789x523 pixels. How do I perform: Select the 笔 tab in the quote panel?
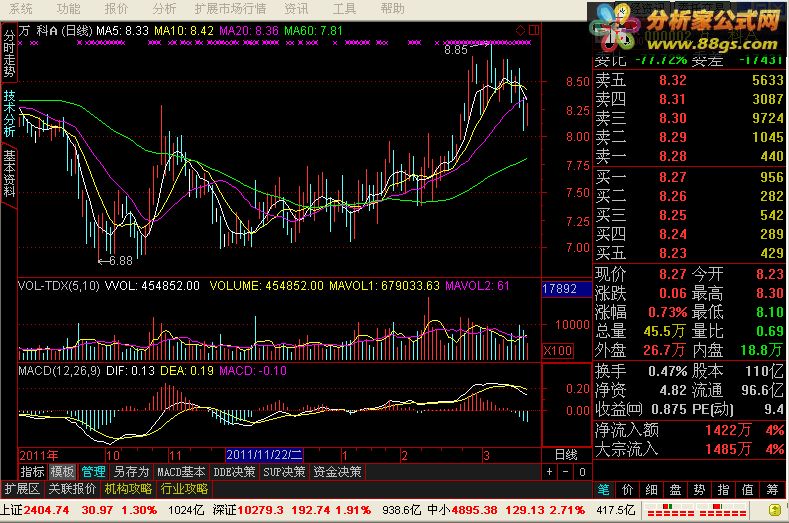(x=603, y=490)
